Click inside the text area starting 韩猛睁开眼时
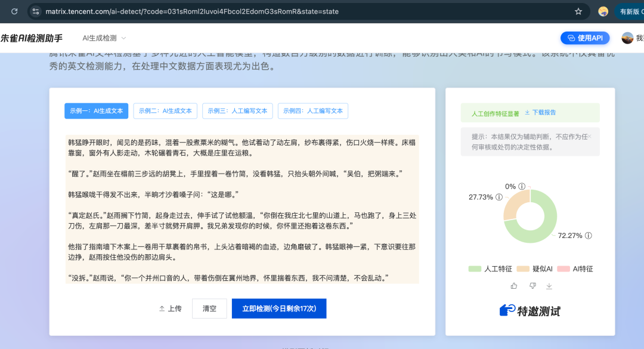644x349 pixels. [x=242, y=209]
